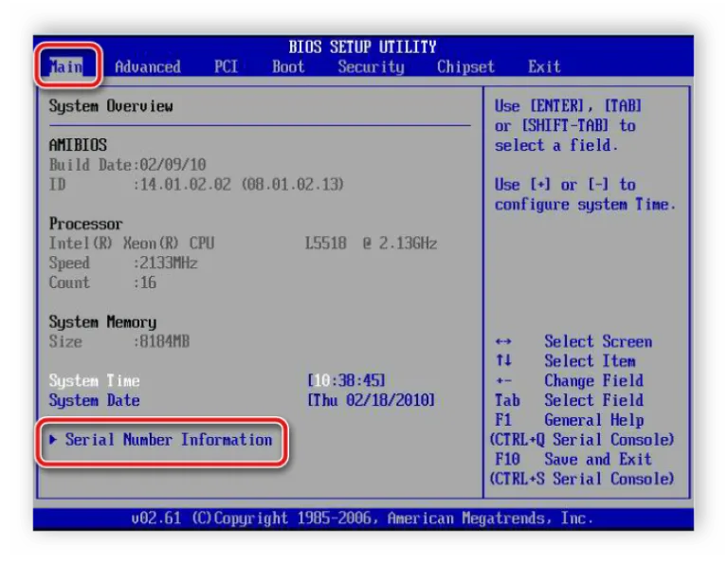This screenshot has height=565, width=728.
Task: Click the System Date value Thu 02/18/2010
Action: click(371, 400)
